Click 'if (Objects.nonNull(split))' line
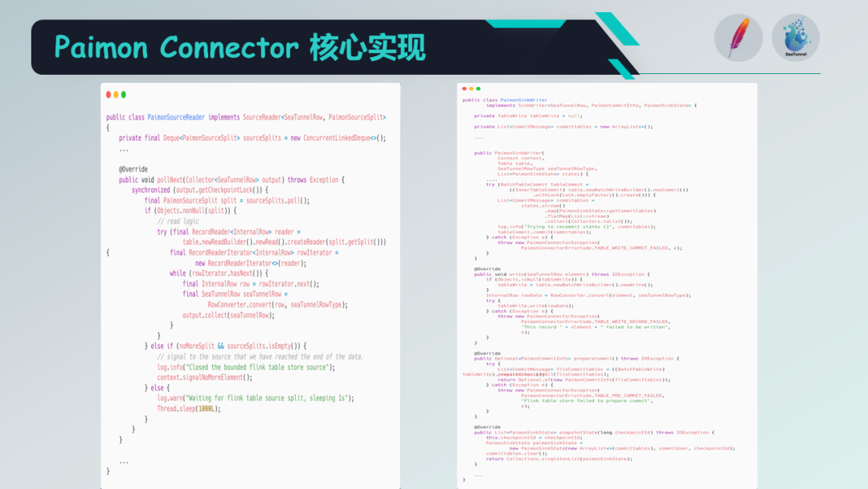The height and width of the screenshot is (489, 868). (190, 211)
